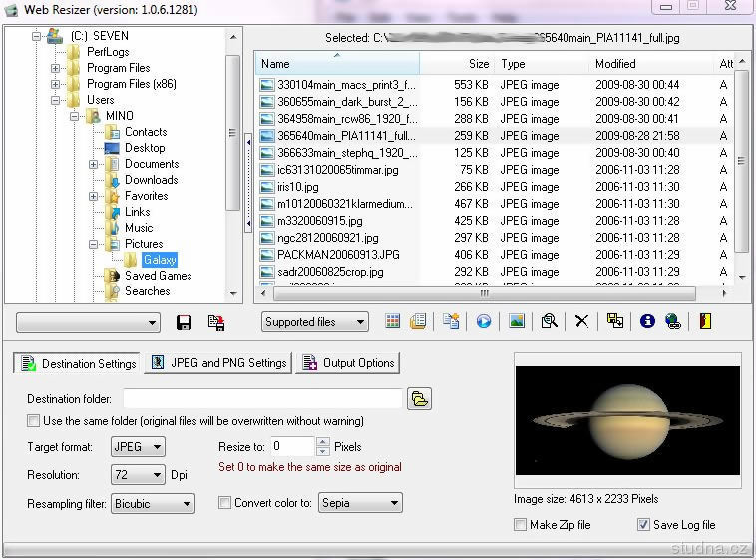Viewport: 756px width, 560px height.
Task: Click the blue info icon
Action: (647, 322)
